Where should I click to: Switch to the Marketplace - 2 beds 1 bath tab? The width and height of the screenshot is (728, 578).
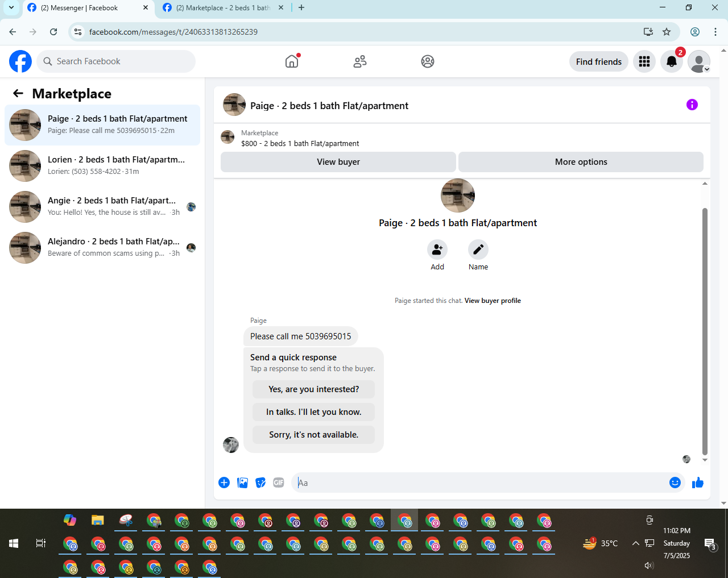click(x=223, y=8)
